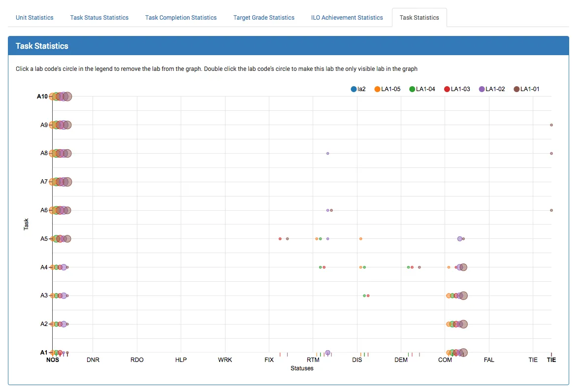
Task: Click the LA1-03 red legend circle
Action: tap(447, 89)
